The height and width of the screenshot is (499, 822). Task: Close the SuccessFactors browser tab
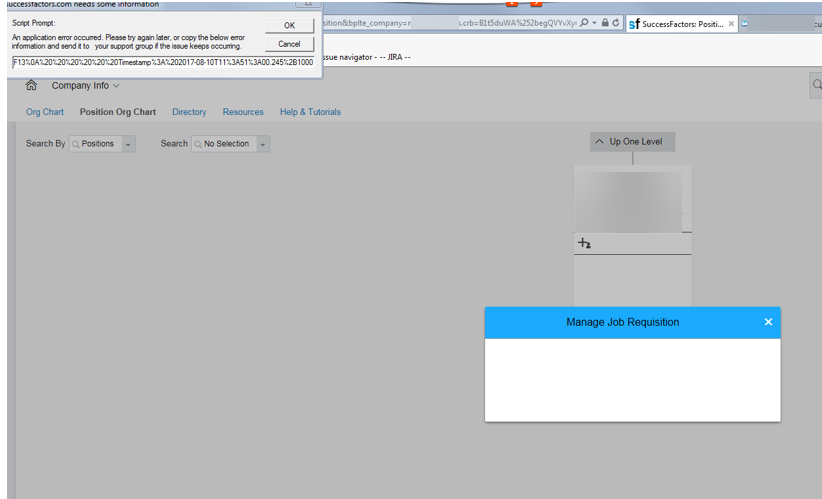pos(731,24)
